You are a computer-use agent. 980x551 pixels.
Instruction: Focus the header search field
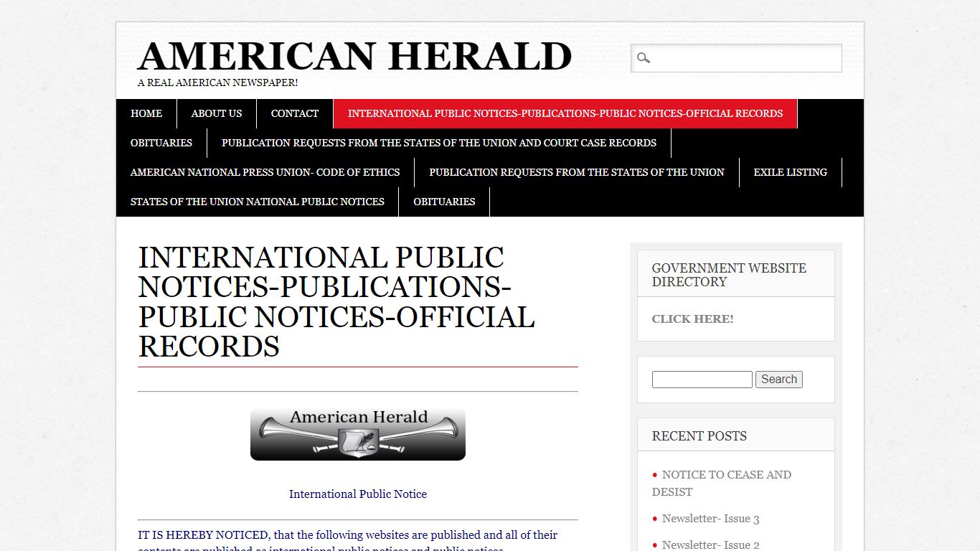[x=736, y=58]
